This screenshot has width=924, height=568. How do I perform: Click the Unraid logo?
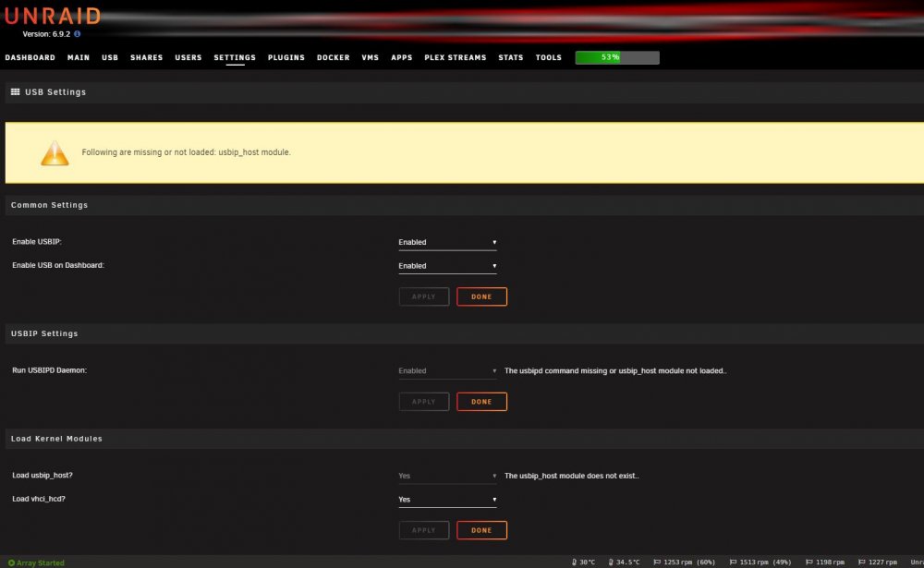point(53,16)
